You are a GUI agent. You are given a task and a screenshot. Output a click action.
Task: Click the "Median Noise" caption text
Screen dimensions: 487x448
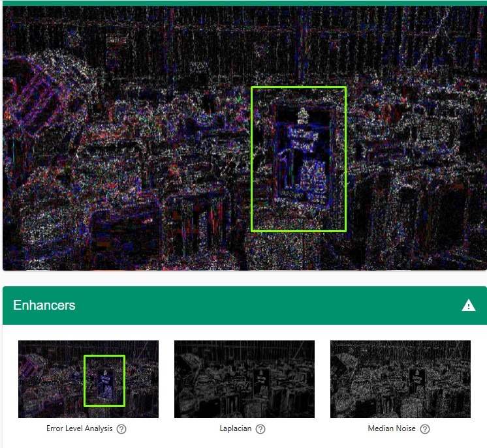pyautogui.click(x=393, y=429)
